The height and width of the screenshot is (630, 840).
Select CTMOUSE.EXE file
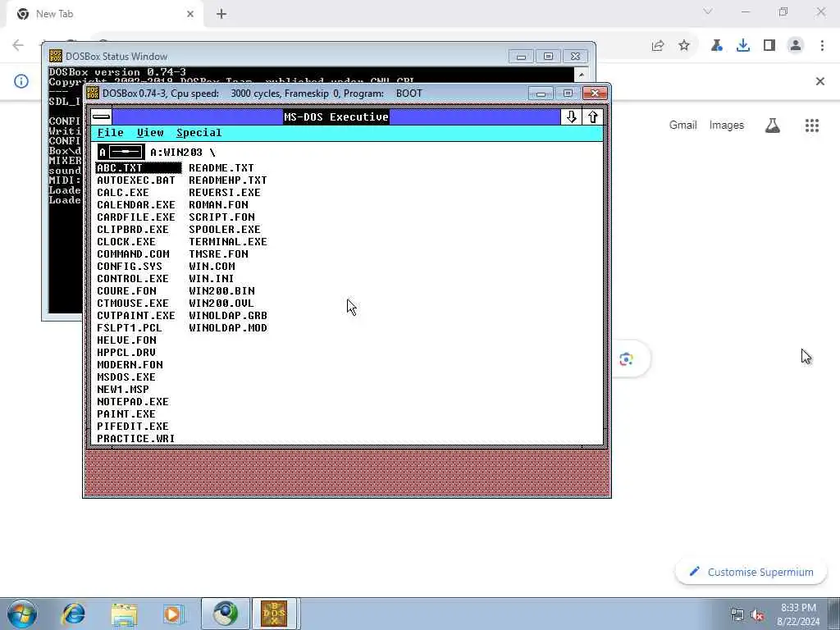(133, 304)
